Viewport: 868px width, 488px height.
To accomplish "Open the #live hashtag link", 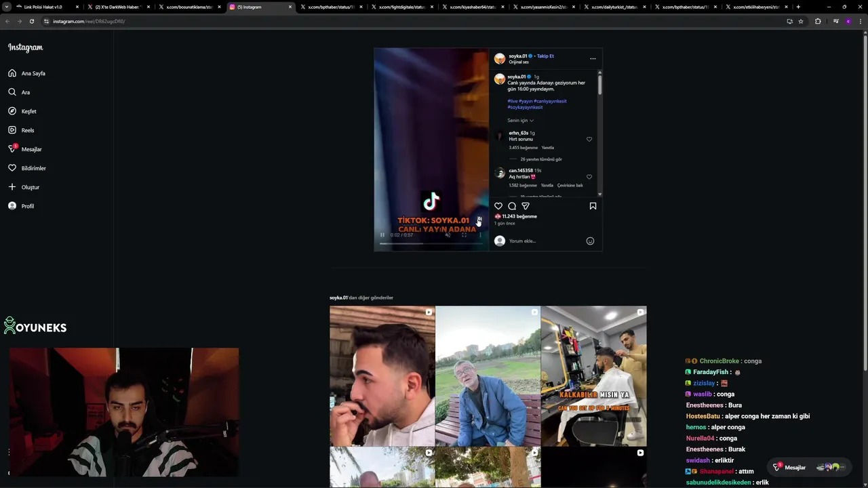I will pos(513,101).
